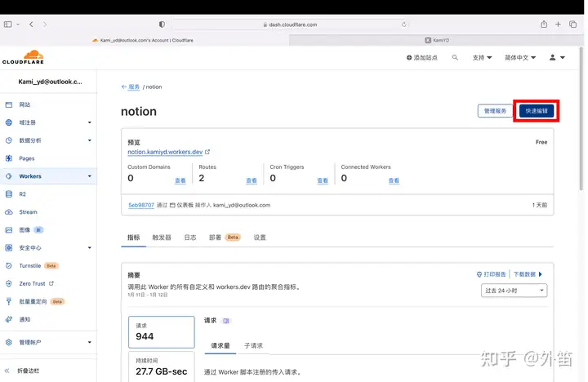Expand the 数据分析 submenu arrow
588x382 pixels.
(x=90, y=140)
